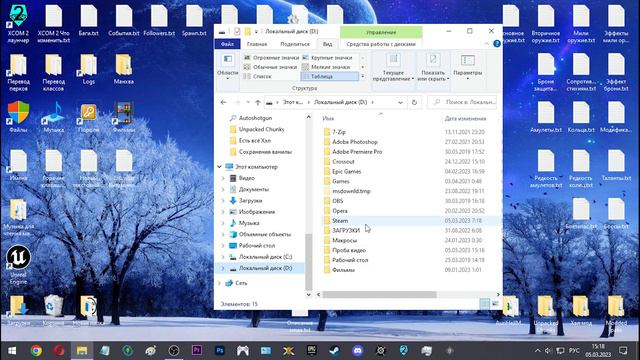This screenshot has height=360, width=640.
Task: Select Сохранения ванилы in navigation pane
Action: tap(265, 152)
